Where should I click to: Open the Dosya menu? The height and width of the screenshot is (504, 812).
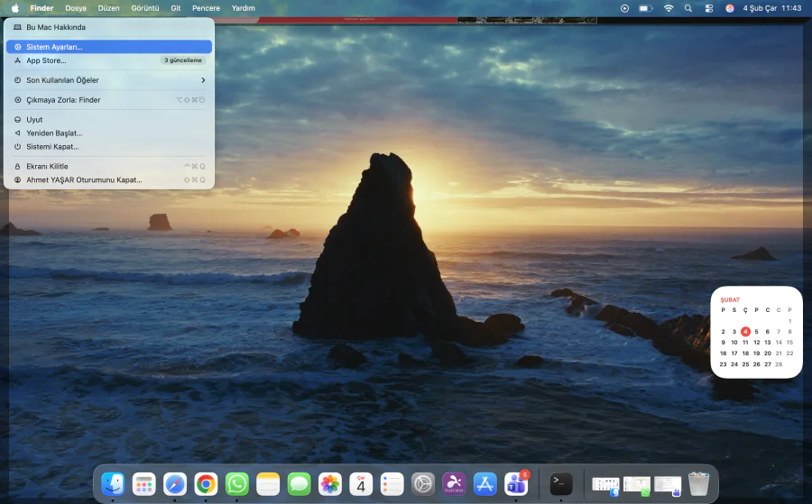[x=76, y=8]
